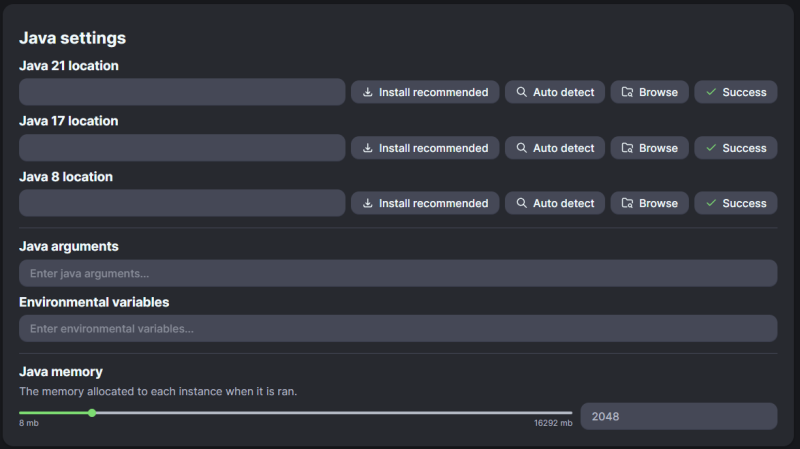Browse for Java 17 installation folder

pos(649,148)
